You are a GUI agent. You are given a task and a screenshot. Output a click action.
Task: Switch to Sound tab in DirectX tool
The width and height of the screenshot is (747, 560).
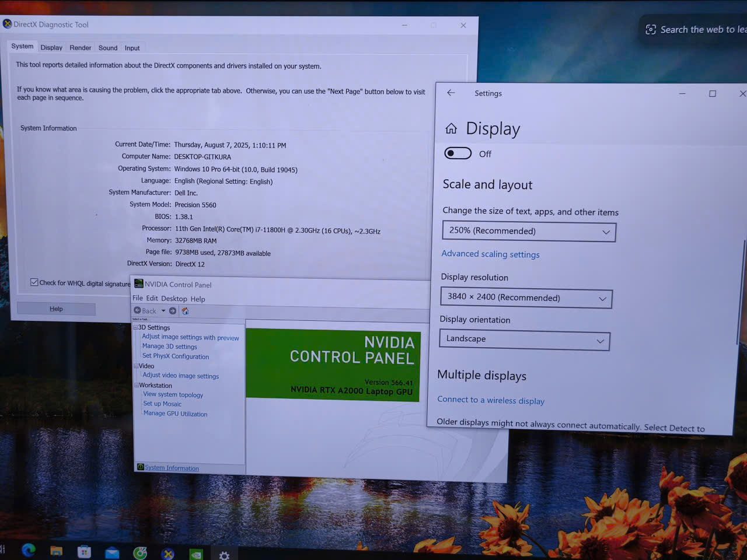click(x=108, y=48)
